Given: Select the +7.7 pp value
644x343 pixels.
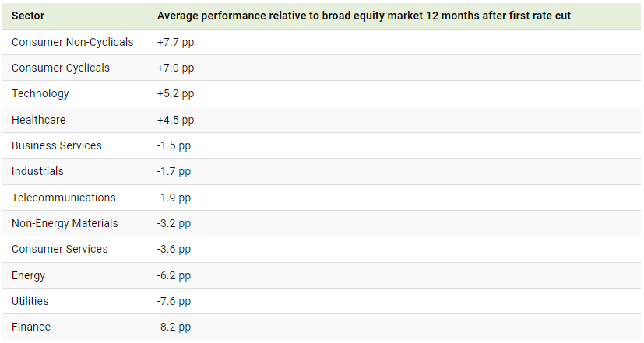Looking at the screenshot, I should click(175, 42).
